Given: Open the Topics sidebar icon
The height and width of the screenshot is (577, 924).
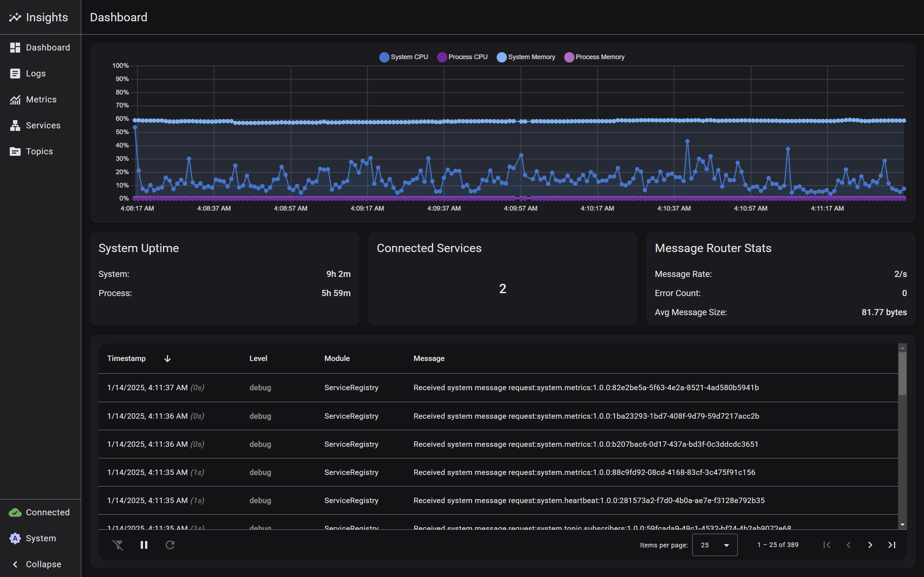Looking at the screenshot, I should click(x=15, y=151).
